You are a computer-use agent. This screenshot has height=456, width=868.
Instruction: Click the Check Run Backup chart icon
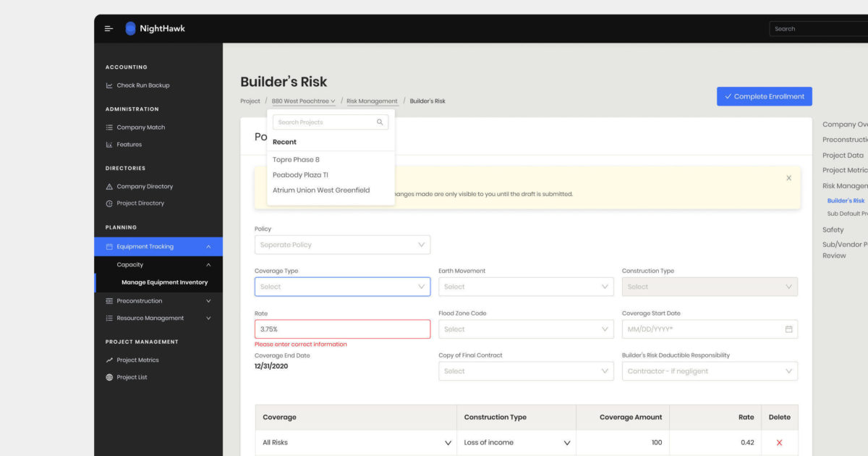point(109,85)
